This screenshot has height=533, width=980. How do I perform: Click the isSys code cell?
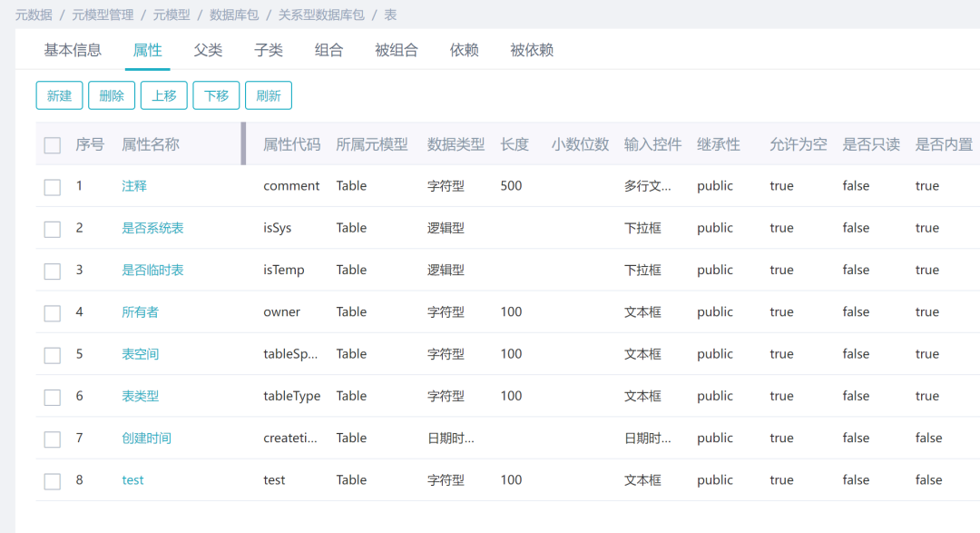click(278, 228)
